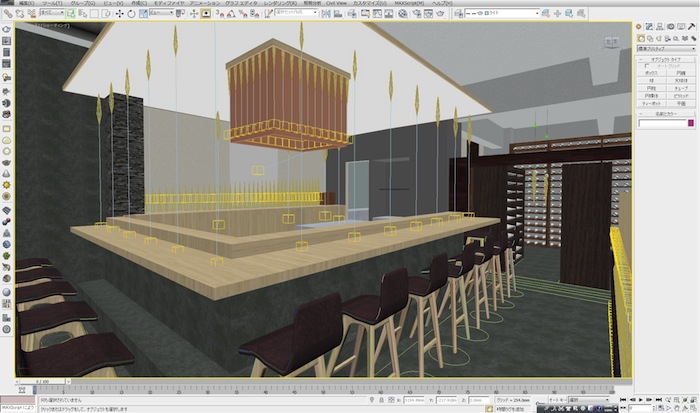This screenshot has width=700, height=413.
Task: Click the ViewCube in the viewport
Action: coord(609,42)
